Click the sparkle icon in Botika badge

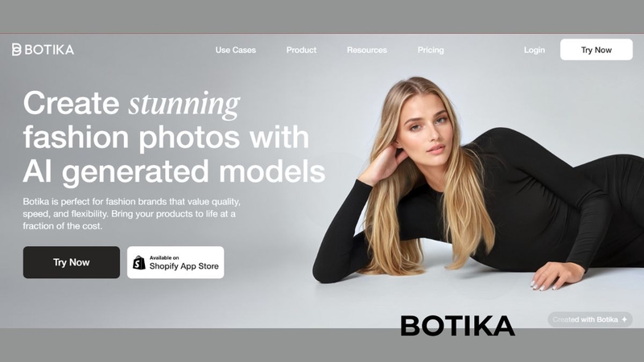pyautogui.click(x=625, y=319)
